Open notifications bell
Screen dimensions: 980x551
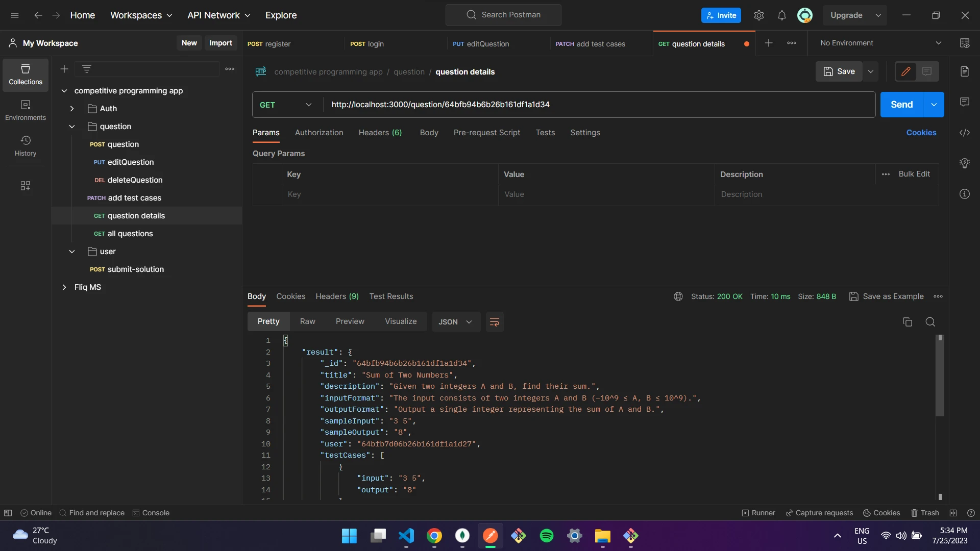[782, 15]
